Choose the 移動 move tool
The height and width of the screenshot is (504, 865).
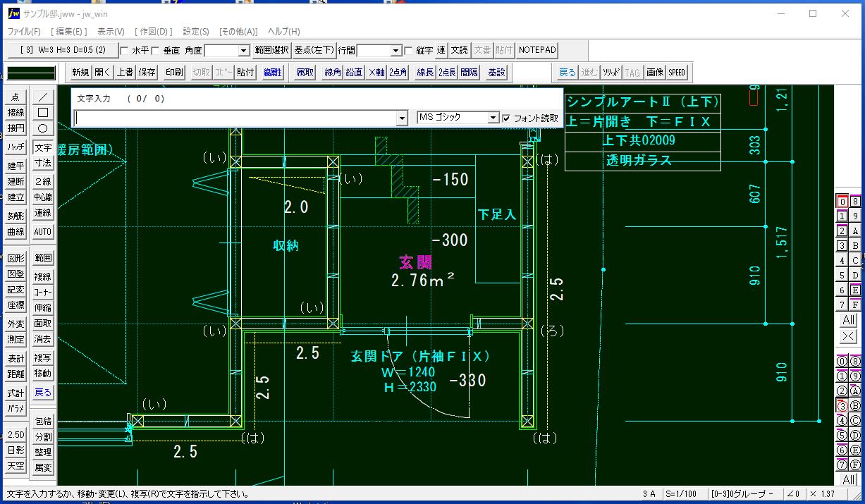[x=43, y=374]
